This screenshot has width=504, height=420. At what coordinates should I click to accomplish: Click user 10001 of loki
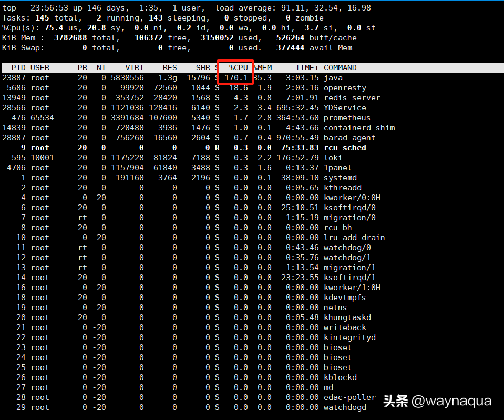(x=42, y=158)
